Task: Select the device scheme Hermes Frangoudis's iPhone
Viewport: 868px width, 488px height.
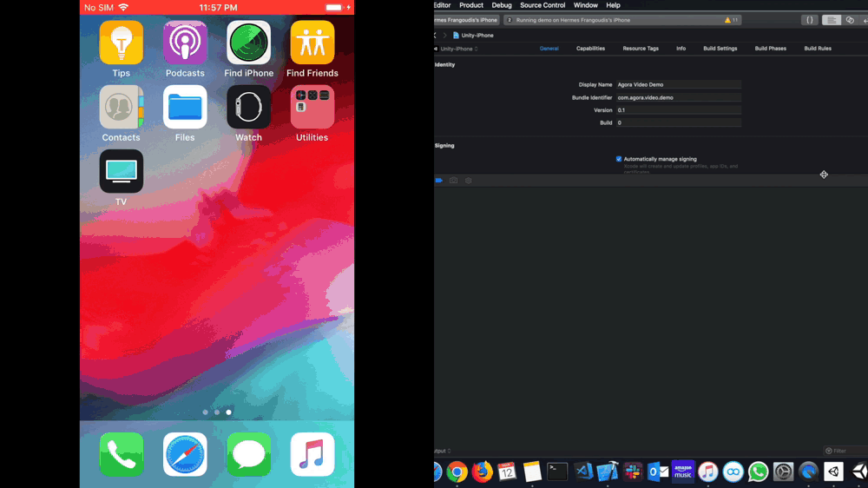Action: pos(467,20)
